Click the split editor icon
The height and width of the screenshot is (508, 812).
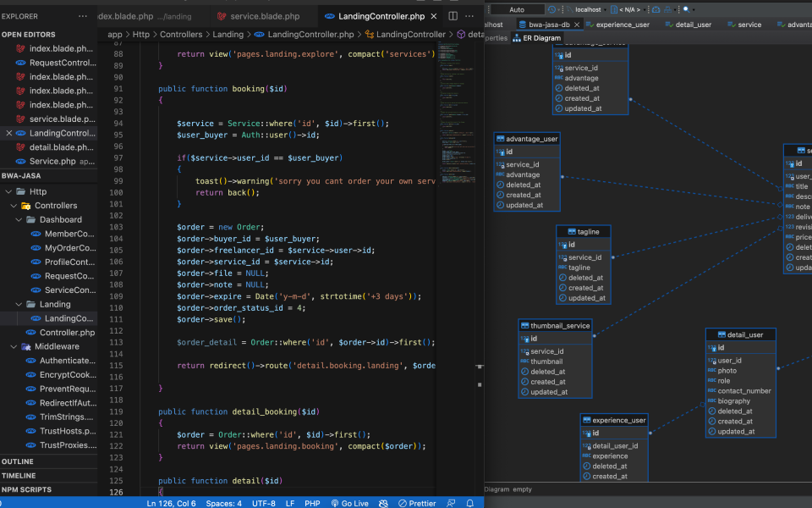453,16
